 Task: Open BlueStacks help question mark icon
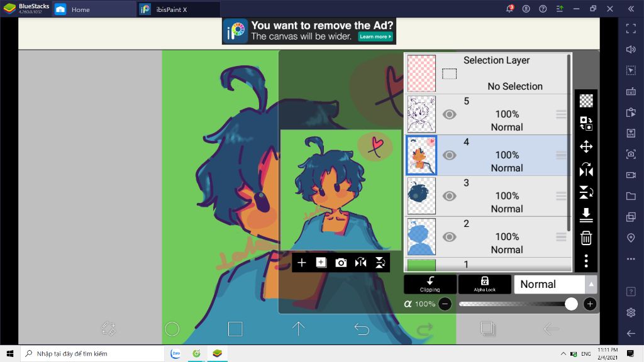tap(543, 9)
